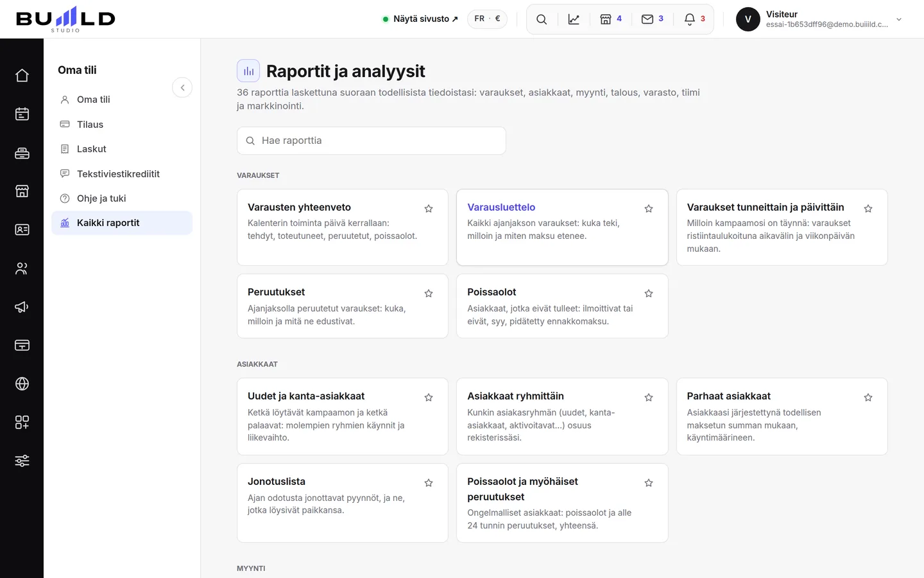Favorite the Varausten yhteenveto report

click(x=429, y=209)
